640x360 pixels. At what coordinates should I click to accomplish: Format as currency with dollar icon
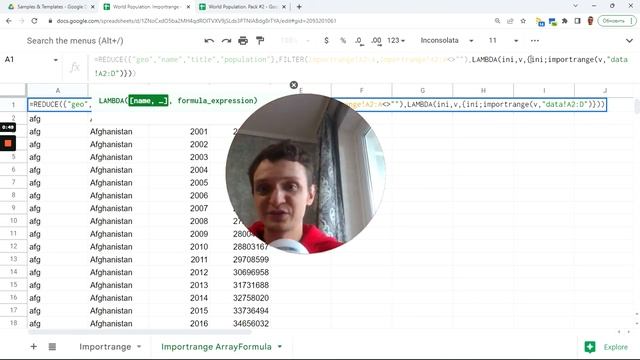click(326, 40)
